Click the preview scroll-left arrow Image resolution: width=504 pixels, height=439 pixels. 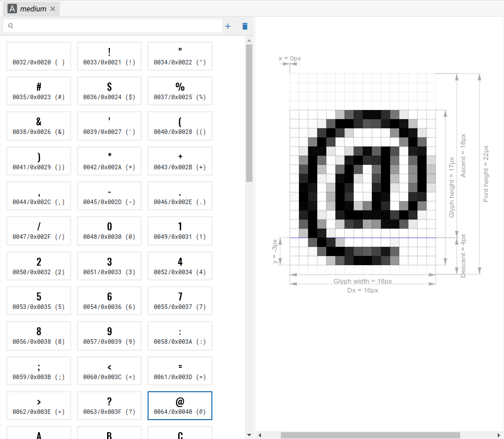(260, 435)
